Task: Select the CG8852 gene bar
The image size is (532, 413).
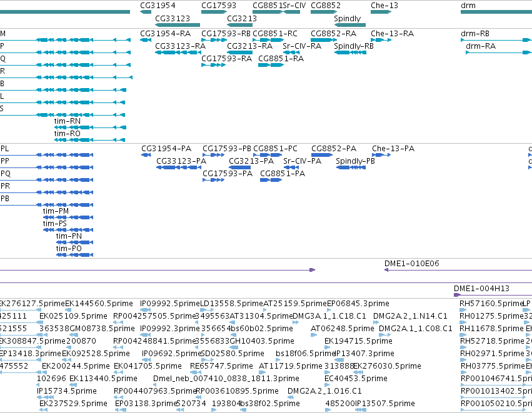Action: [x=324, y=12]
